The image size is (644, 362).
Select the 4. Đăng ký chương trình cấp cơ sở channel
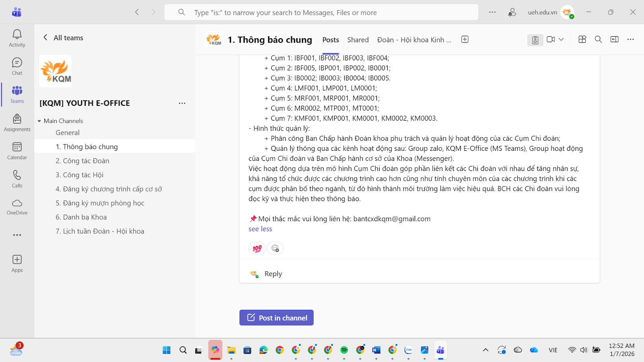coord(109,189)
